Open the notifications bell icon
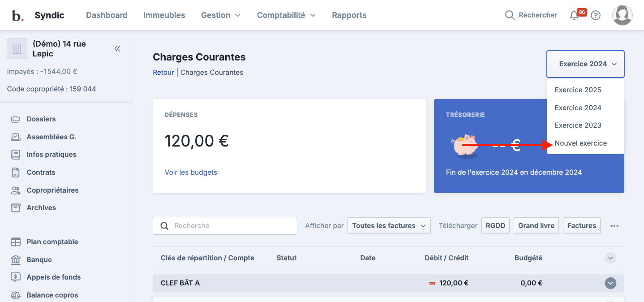 coord(574,15)
